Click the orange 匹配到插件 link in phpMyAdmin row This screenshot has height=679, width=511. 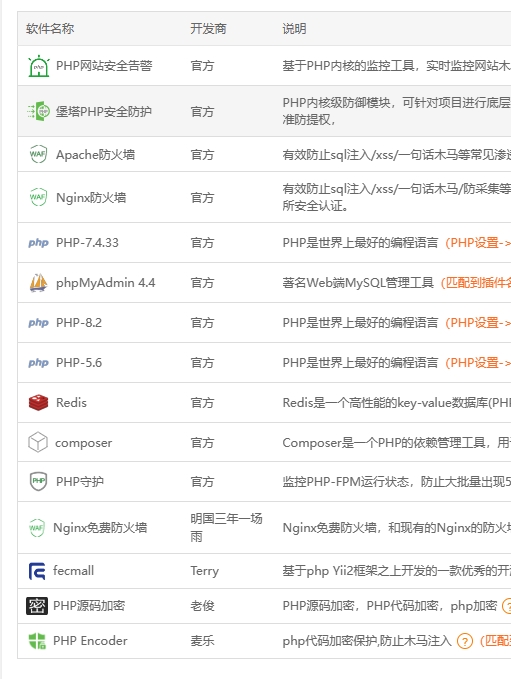475,283
